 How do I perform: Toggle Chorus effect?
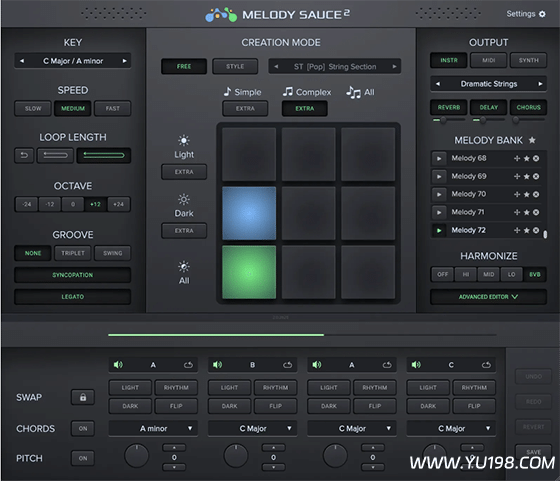529,107
